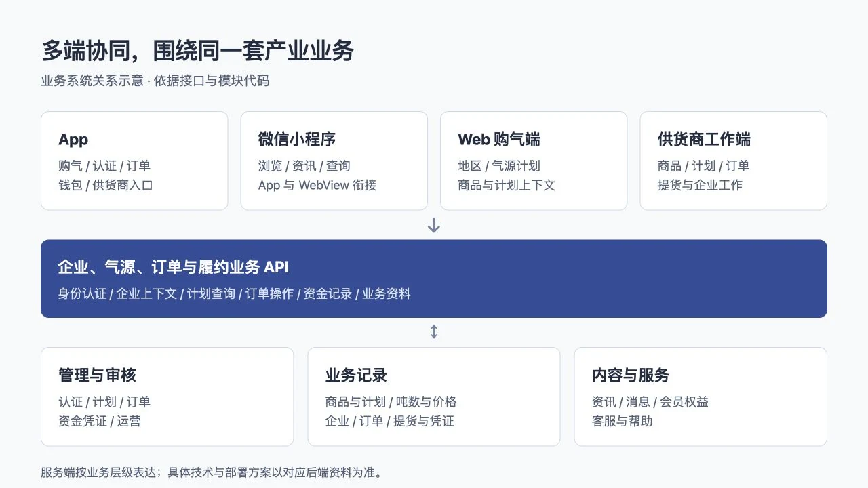Select the 钱包 / 供货商入口 text
This screenshot has width=868, height=488.
click(106, 185)
